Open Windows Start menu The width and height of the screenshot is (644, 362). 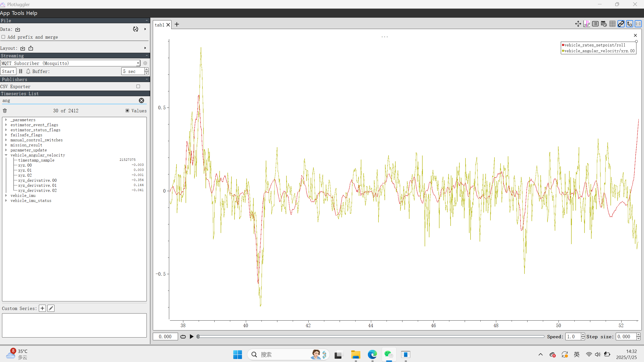click(238, 355)
